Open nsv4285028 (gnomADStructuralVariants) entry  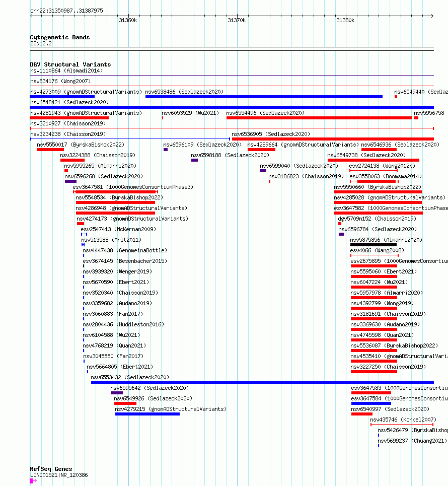click(x=390, y=197)
